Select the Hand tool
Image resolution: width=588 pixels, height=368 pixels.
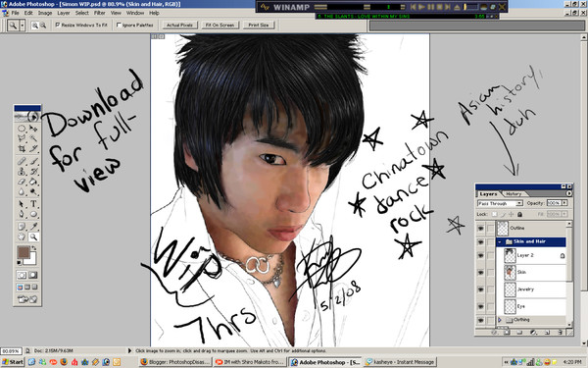pos(22,237)
